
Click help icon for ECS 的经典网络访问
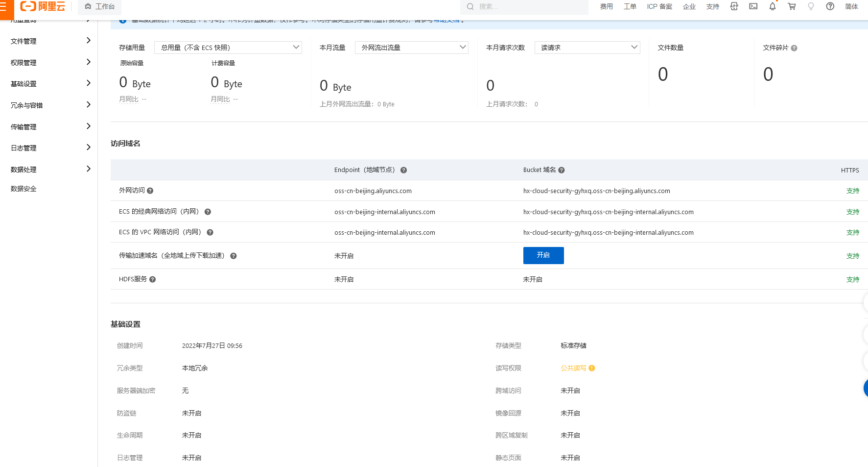(x=208, y=212)
